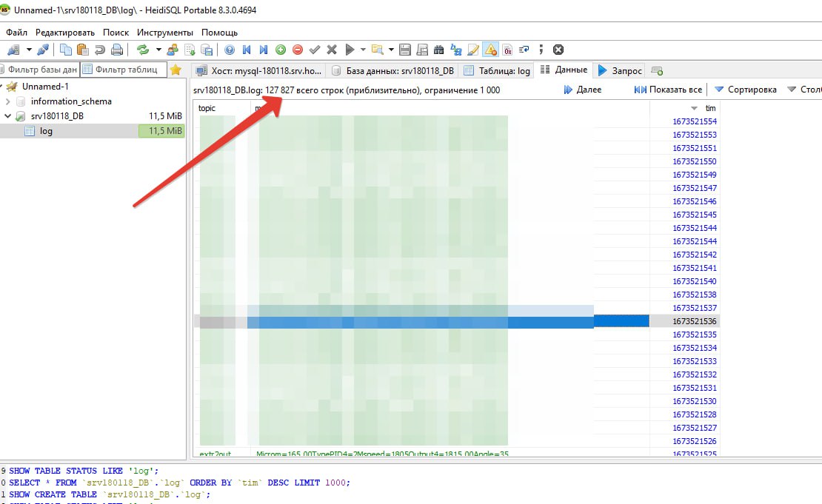Select information_schema in the tree
Screen dimensions: 822x504
click(71, 101)
